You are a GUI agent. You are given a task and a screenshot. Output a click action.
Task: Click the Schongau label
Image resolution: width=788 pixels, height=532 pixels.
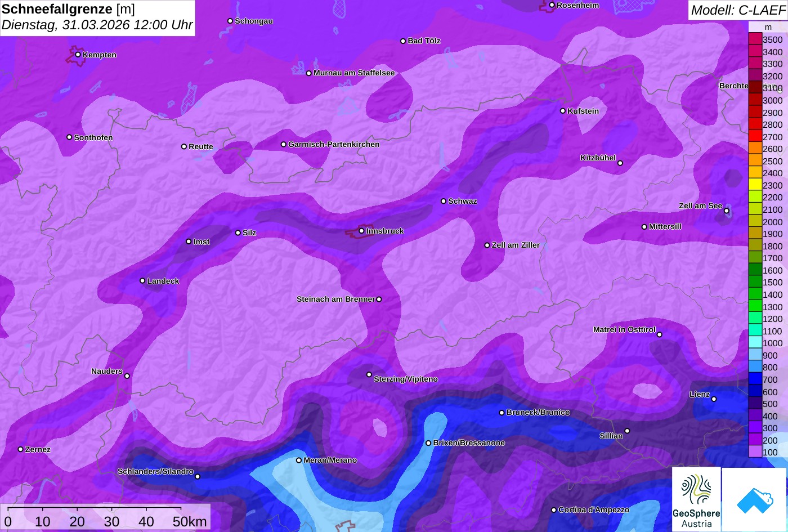click(x=254, y=21)
